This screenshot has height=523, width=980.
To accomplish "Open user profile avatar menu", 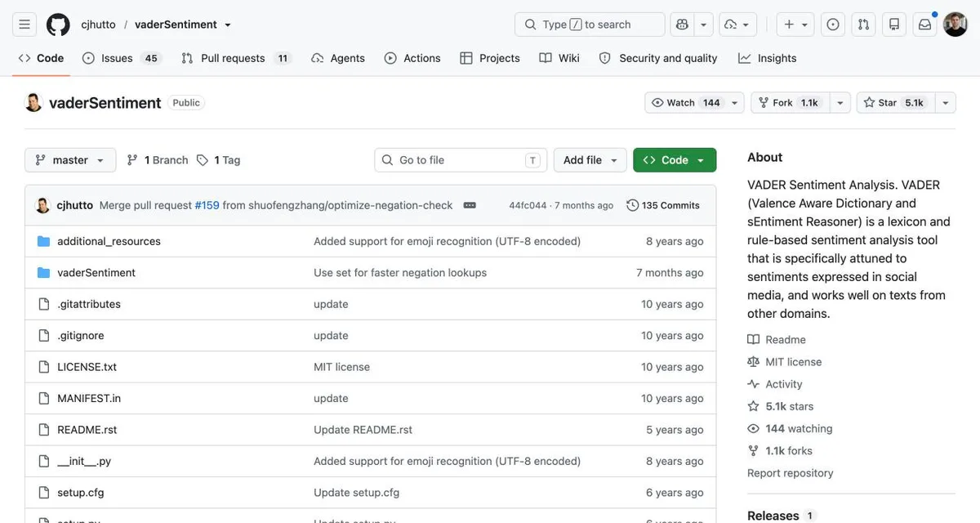I will click(x=955, y=25).
